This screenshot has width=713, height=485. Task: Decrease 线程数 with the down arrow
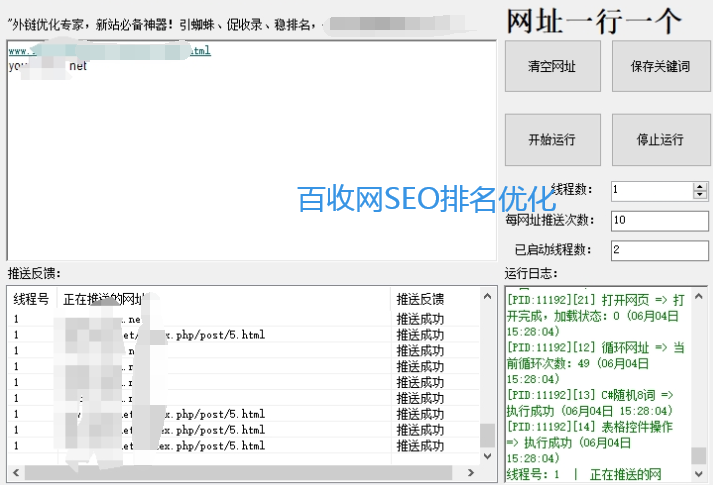[700, 195]
